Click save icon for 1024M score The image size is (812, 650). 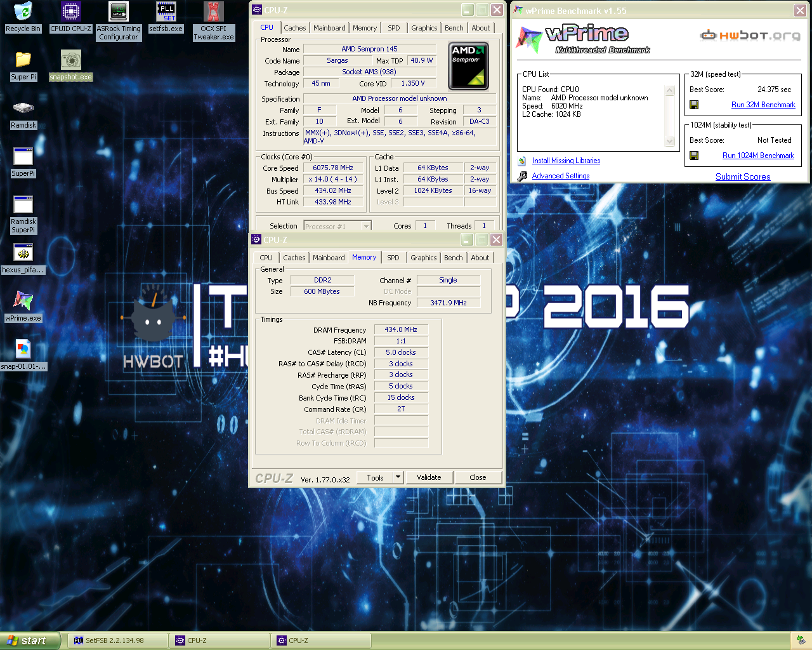click(x=694, y=156)
